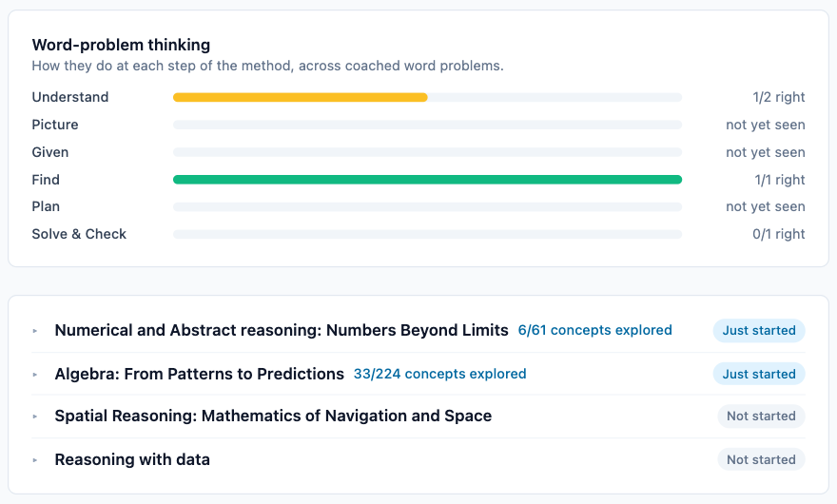Click Just started badge for Algebra
The width and height of the screenshot is (837, 504).
pos(759,374)
